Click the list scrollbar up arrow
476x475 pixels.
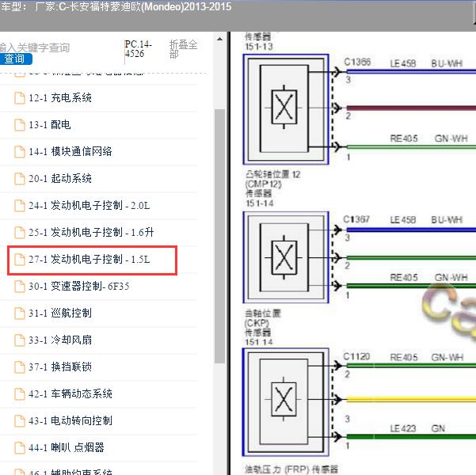pyautogui.click(x=220, y=39)
